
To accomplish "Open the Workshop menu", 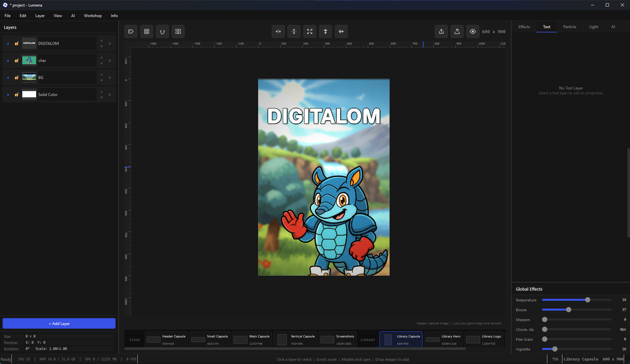I will pyautogui.click(x=92, y=16).
